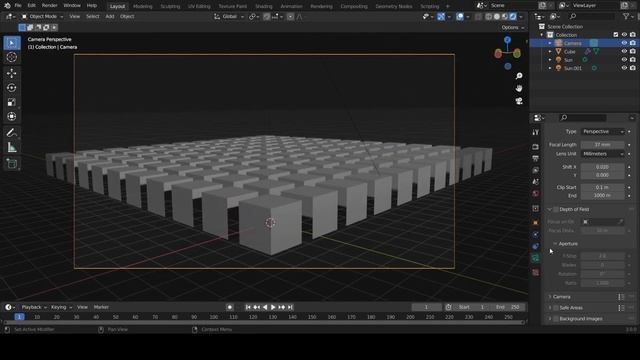Expand the Cube item in outliner

pos(550,51)
